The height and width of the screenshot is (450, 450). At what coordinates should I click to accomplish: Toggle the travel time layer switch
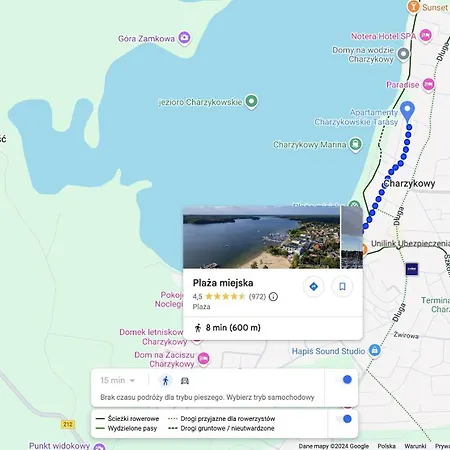344,380
